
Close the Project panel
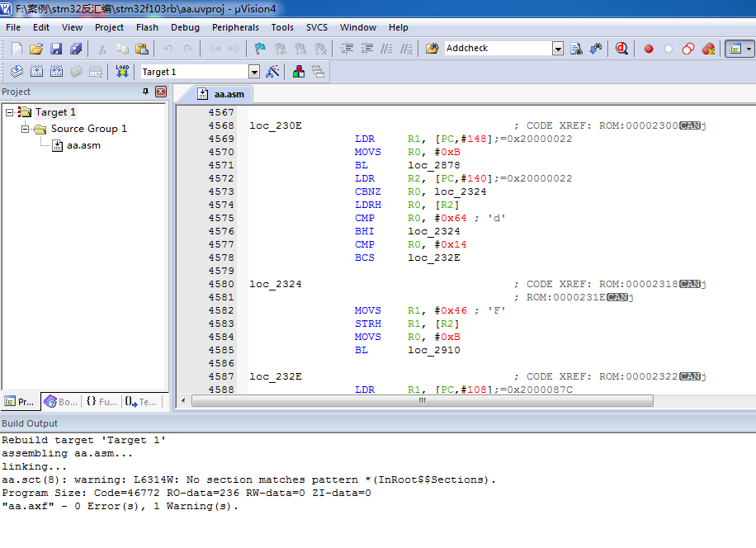coord(161,92)
